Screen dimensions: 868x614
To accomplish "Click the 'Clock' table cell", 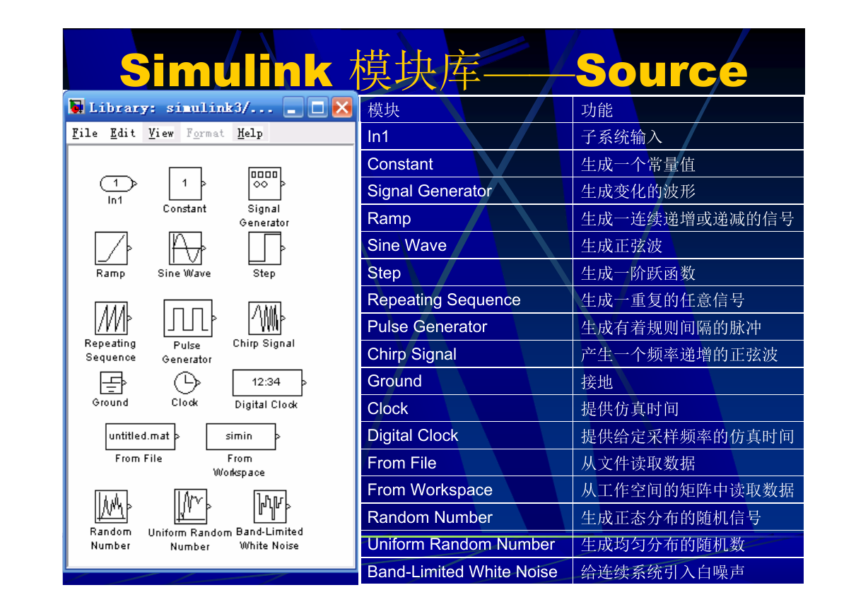I will coord(467,408).
